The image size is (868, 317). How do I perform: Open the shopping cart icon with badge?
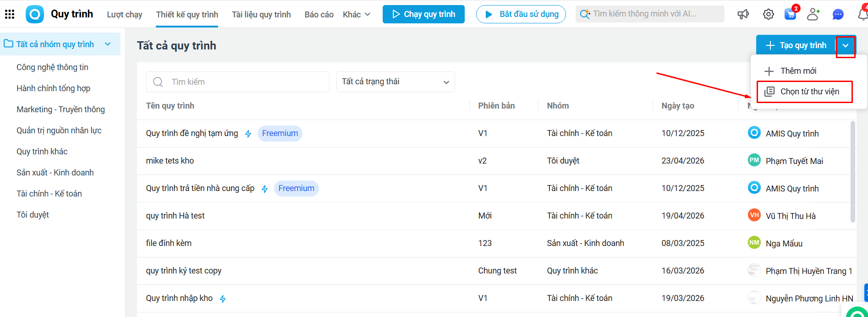click(791, 14)
